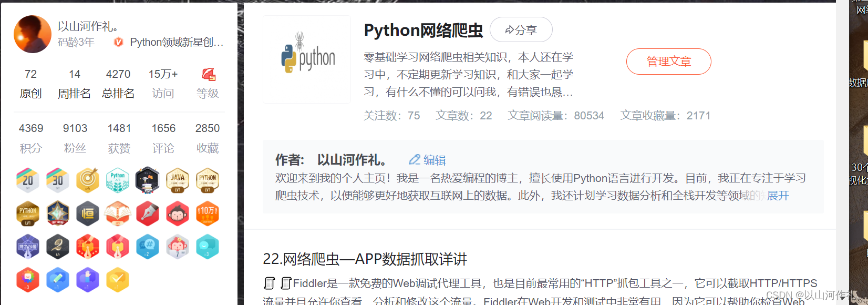
Task: Open the orange open-book badge
Action: 118,213
